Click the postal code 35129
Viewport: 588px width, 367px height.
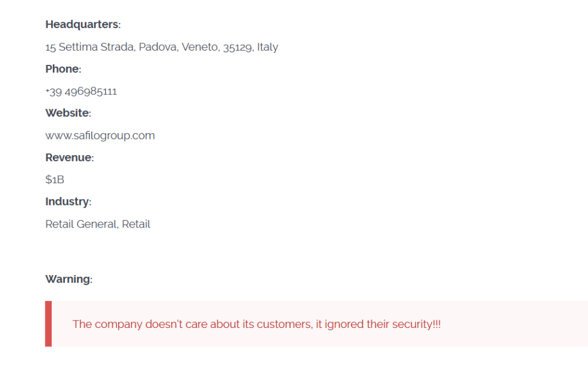click(x=238, y=47)
